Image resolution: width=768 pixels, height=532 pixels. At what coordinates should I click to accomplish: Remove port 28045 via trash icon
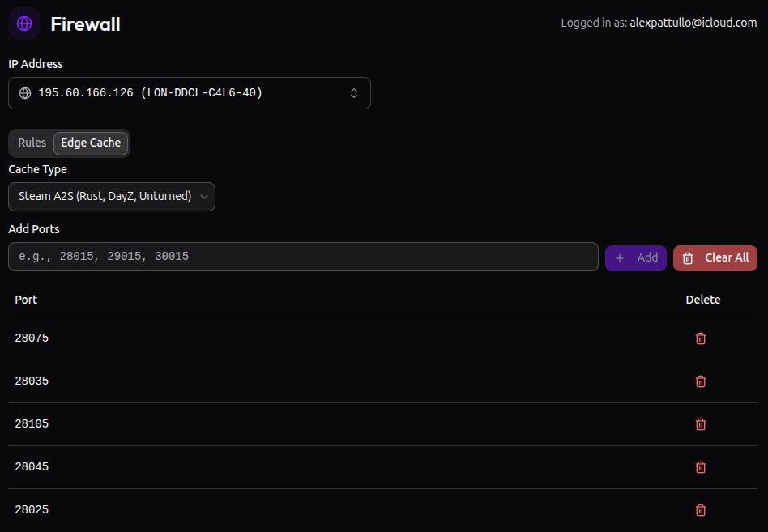[x=701, y=467]
